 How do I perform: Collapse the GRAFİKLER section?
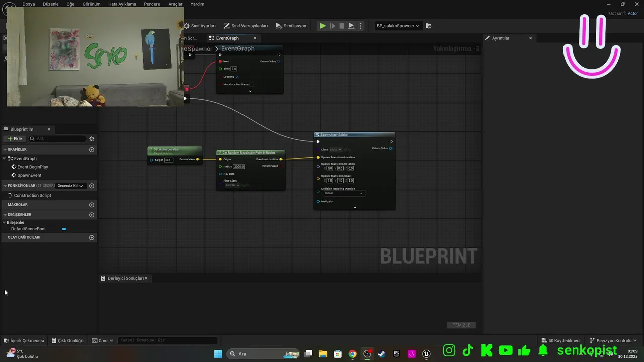5,150
